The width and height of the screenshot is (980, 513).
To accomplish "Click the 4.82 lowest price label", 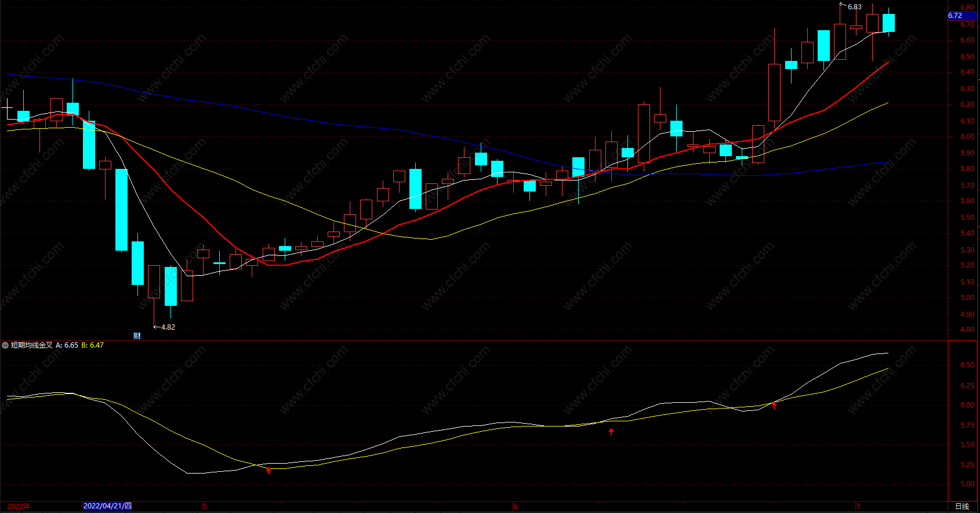I will coord(168,327).
